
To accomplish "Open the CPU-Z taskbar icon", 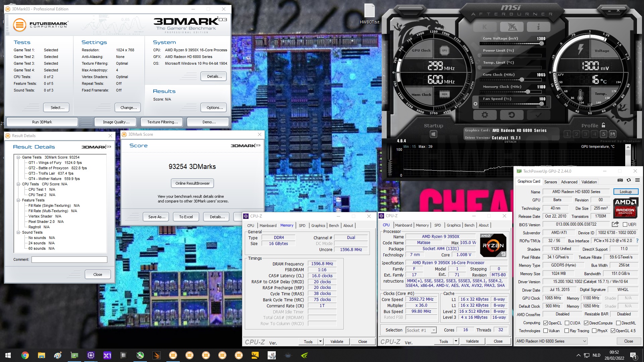I will [91, 355].
